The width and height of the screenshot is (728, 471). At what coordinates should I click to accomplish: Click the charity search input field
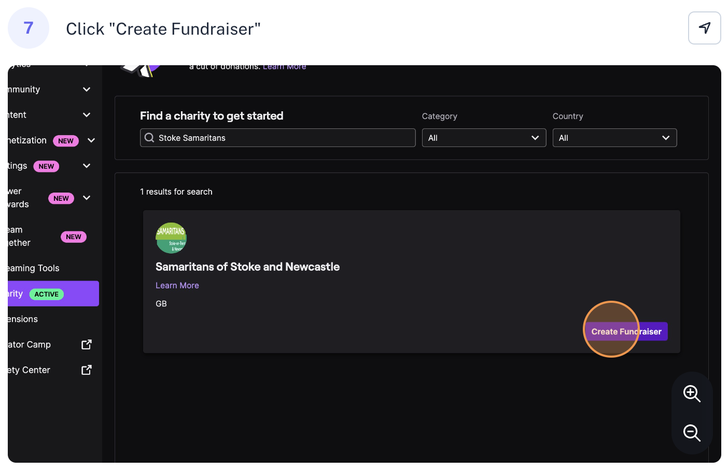click(285, 138)
